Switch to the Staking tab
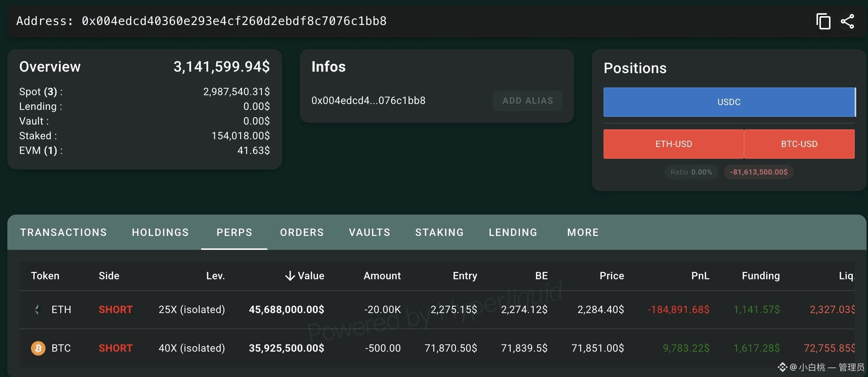This screenshot has height=377, width=868. tap(440, 232)
